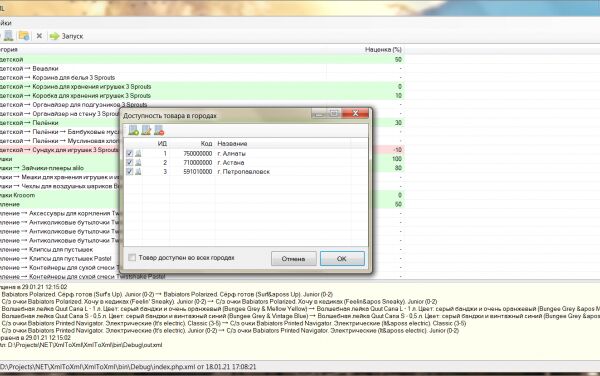Click the markup value 50 in top row
600x376 pixels.
tap(398, 60)
